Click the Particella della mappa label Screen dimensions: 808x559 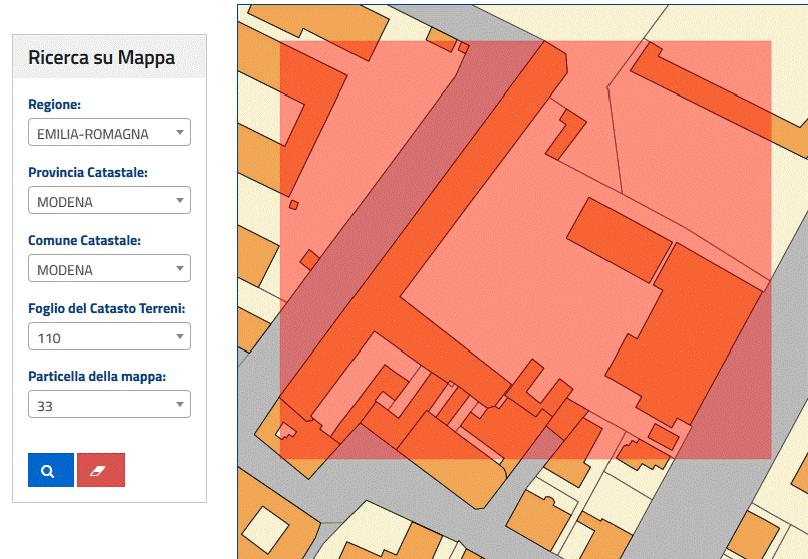point(97,377)
